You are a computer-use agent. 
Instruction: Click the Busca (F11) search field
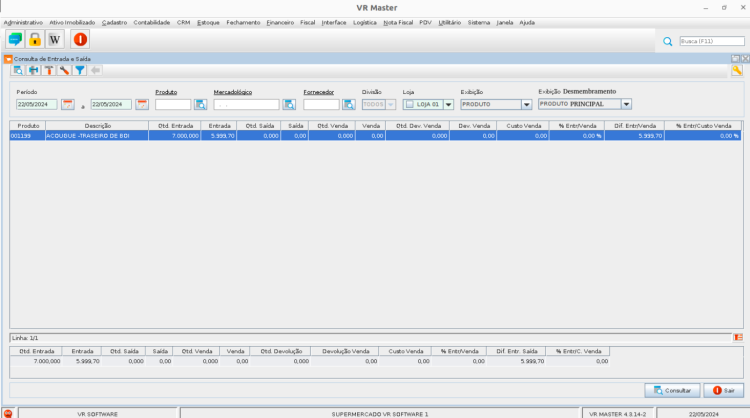pyautogui.click(x=712, y=41)
